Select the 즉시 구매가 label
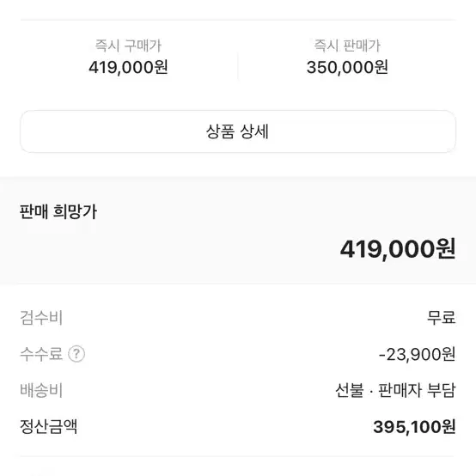Viewport: 476px width, 476px height. click(128, 46)
